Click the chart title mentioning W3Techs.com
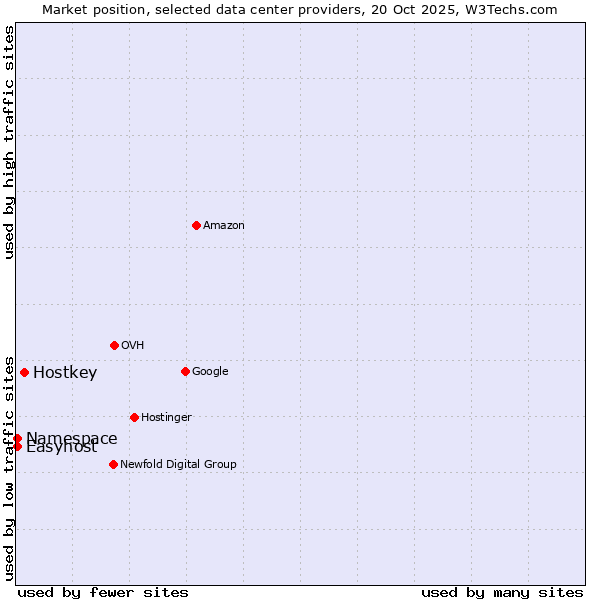 [300, 10]
